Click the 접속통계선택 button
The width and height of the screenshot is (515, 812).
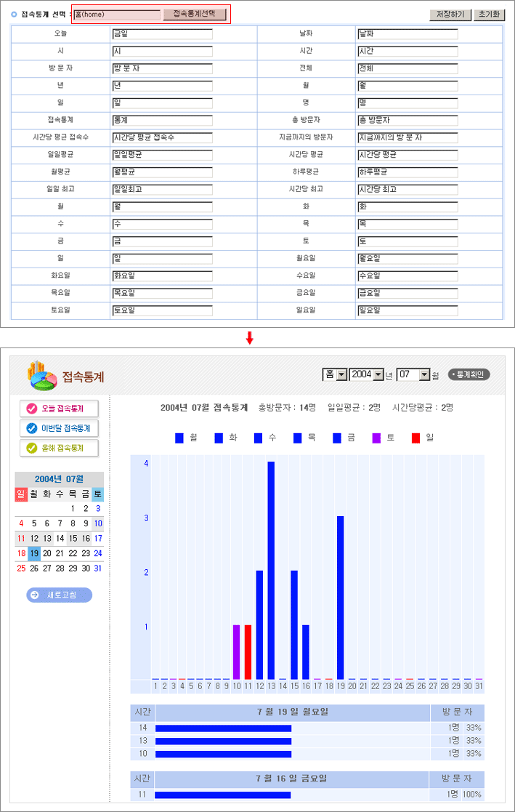195,14
